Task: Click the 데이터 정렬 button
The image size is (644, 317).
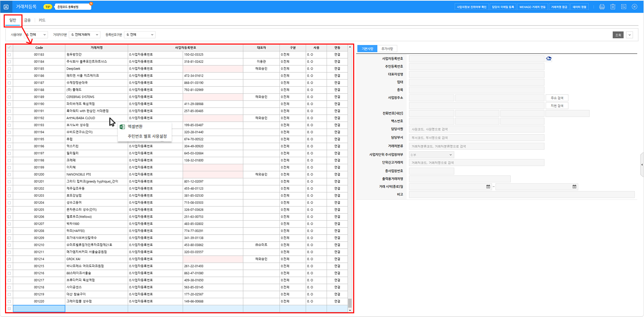Action: coord(579,7)
